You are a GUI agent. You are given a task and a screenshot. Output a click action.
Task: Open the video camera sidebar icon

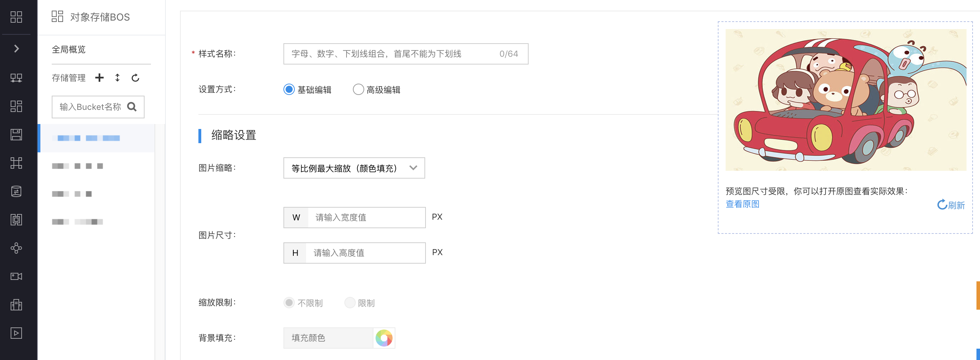(16, 276)
